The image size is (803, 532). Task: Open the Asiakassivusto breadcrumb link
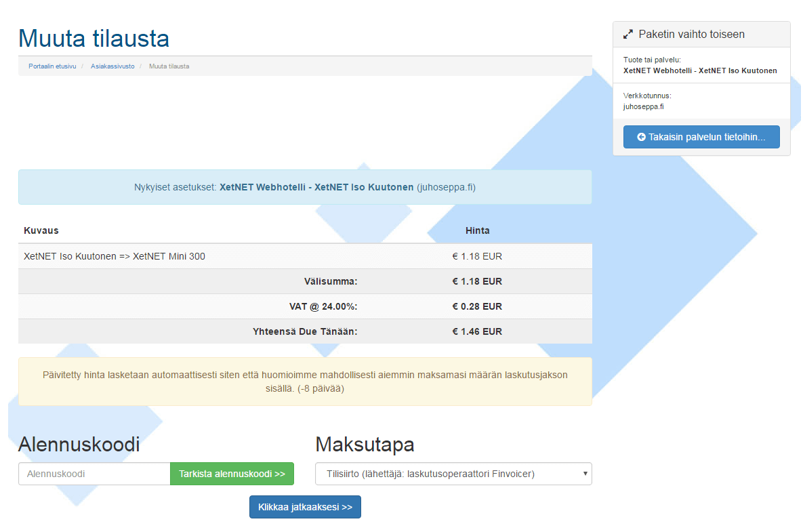click(x=112, y=66)
